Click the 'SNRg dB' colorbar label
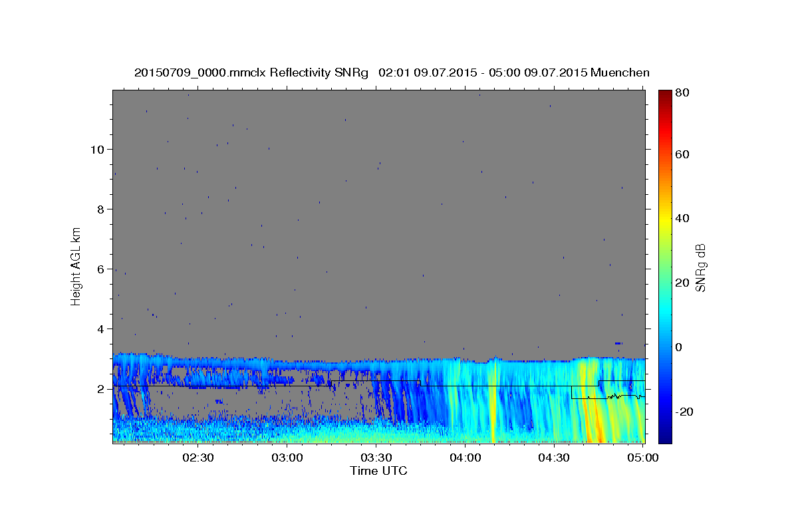Image resolution: width=798 pixels, height=532 pixels. pos(700,267)
